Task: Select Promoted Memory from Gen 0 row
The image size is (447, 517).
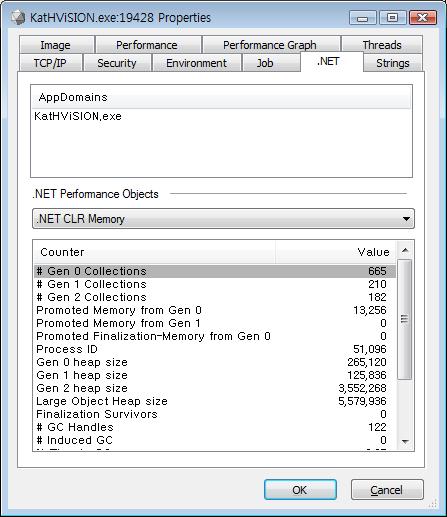Action: tap(215, 310)
